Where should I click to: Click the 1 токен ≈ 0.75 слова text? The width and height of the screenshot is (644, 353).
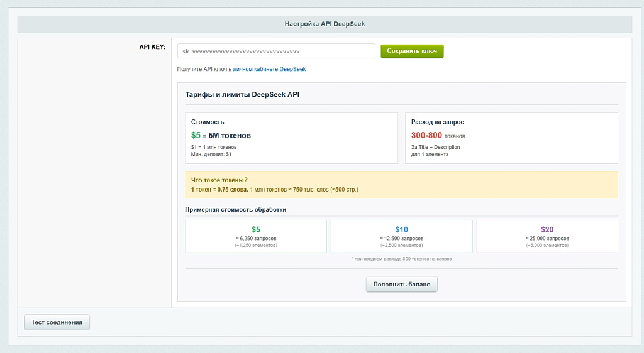(219, 190)
